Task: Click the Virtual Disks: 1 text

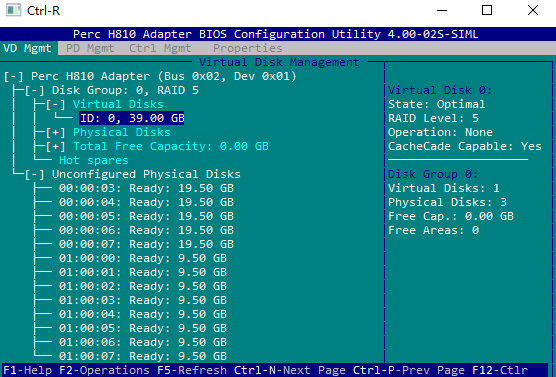Action: click(444, 188)
